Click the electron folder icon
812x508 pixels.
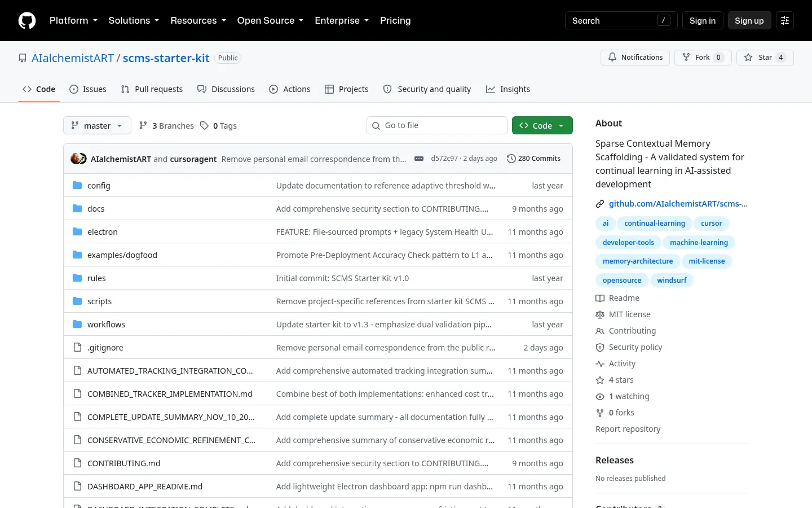77,232
